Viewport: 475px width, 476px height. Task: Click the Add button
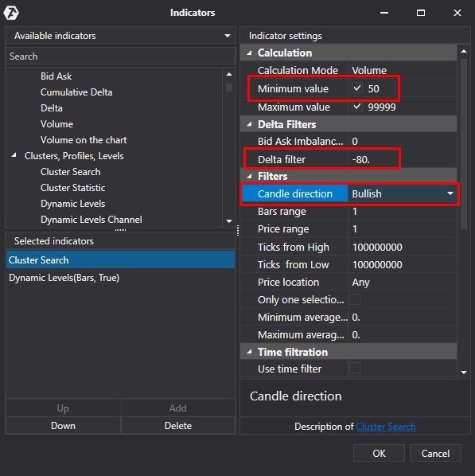178,408
